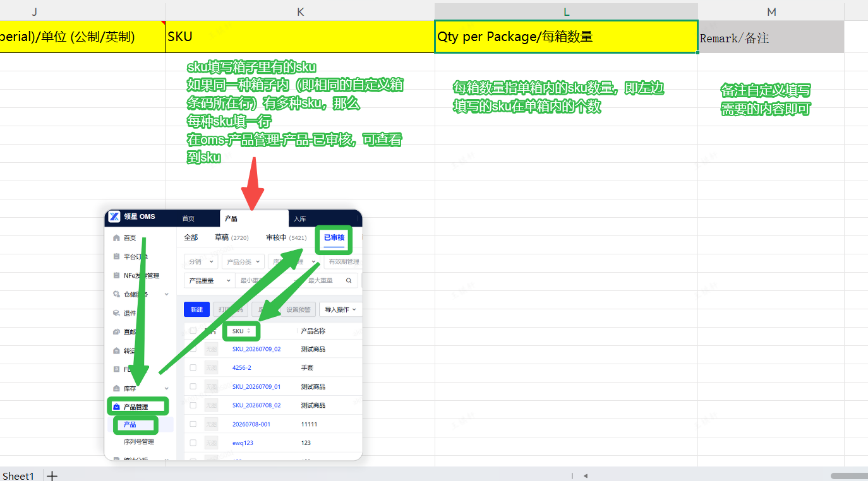Open the 20260708-001 SKU link
Viewport: 868px width, 481px height.
(x=251, y=424)
